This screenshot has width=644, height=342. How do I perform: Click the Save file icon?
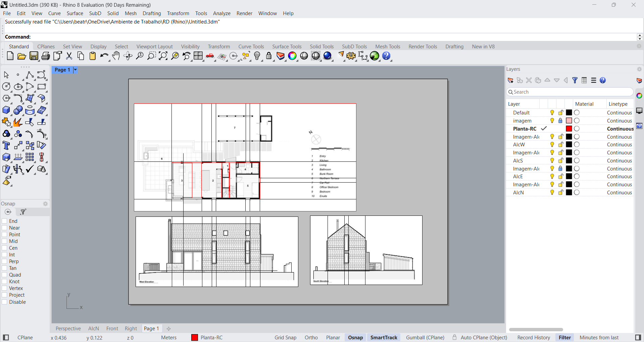(34, 56)
